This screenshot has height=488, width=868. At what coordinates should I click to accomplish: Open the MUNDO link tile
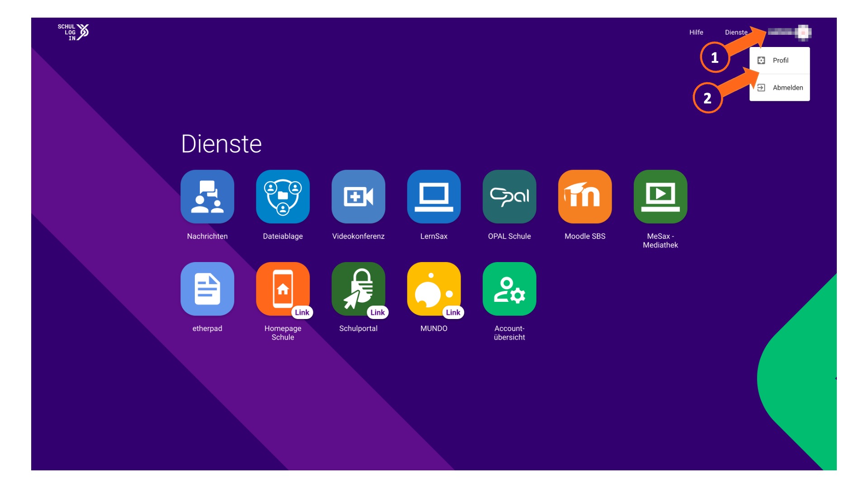(434, 289)
